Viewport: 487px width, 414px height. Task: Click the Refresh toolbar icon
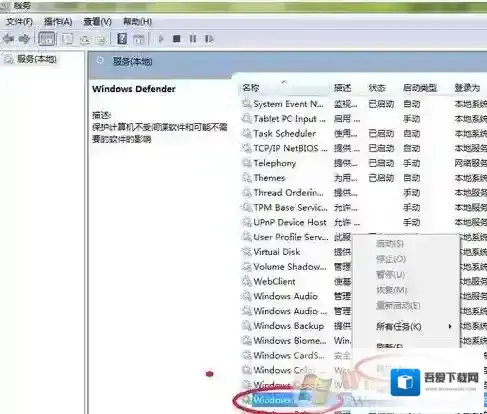[x=85, y=39]
